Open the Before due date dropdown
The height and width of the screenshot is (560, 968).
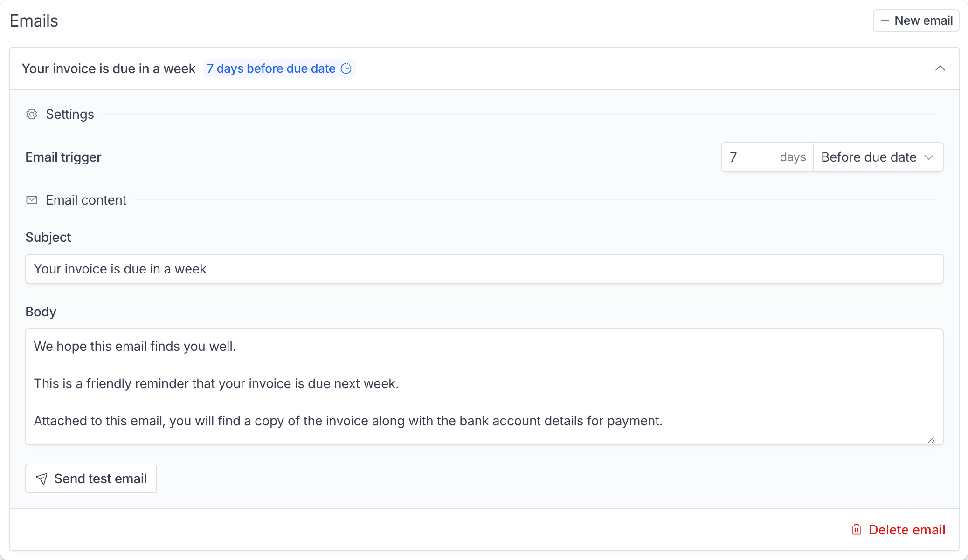tap(878, 157)
